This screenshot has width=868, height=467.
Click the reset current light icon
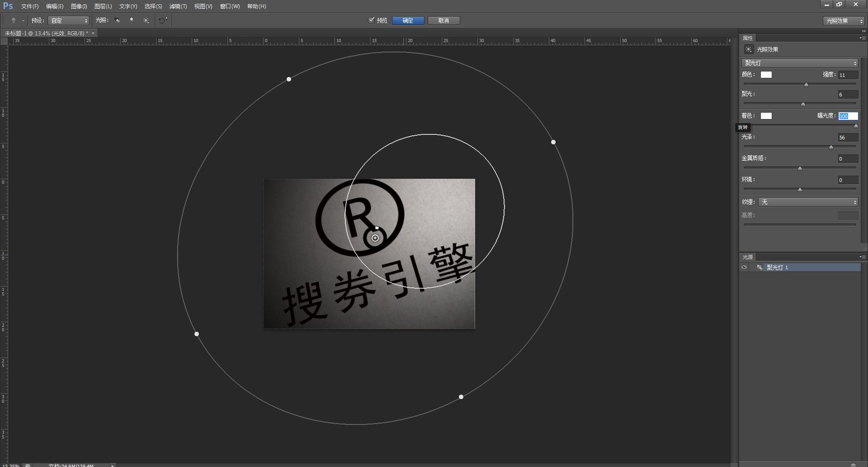(163, 20)
